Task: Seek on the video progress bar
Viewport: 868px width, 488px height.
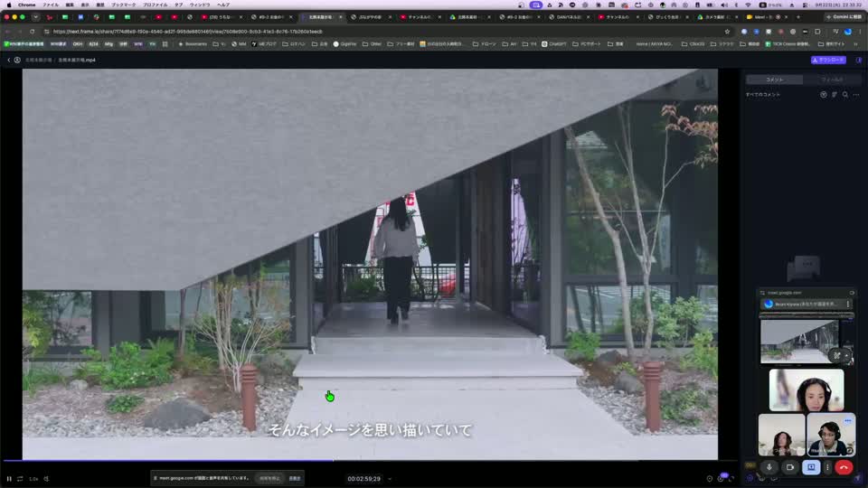Action: point(370,460)
